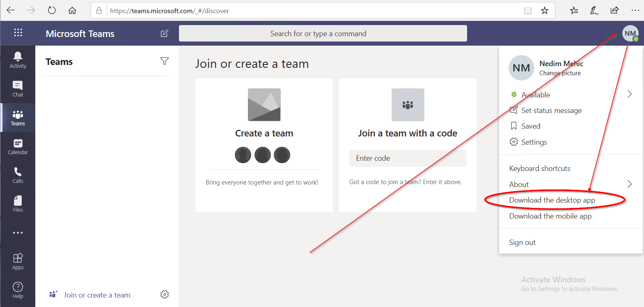Open the Calls section
Viewport: 644px width, 307px height.
coord(18,175)
